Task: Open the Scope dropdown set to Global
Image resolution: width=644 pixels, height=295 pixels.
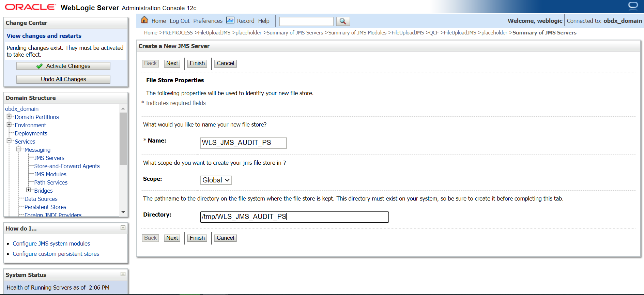Action: click(x=216, y=180)
